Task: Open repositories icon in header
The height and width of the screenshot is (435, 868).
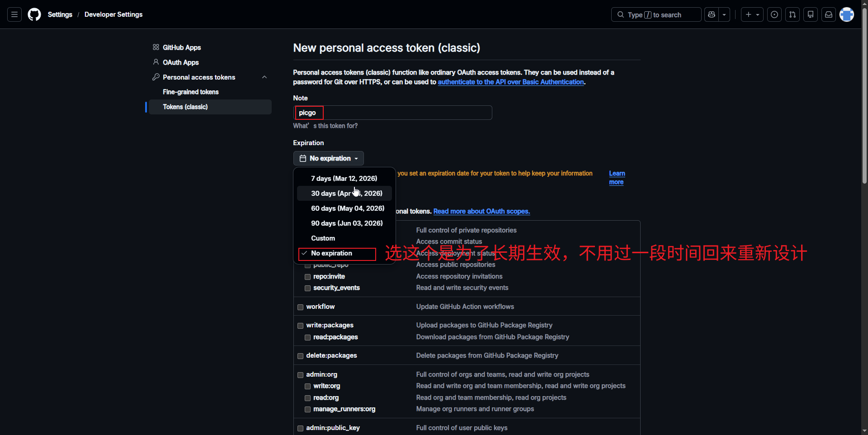Action: pos(811,14)
